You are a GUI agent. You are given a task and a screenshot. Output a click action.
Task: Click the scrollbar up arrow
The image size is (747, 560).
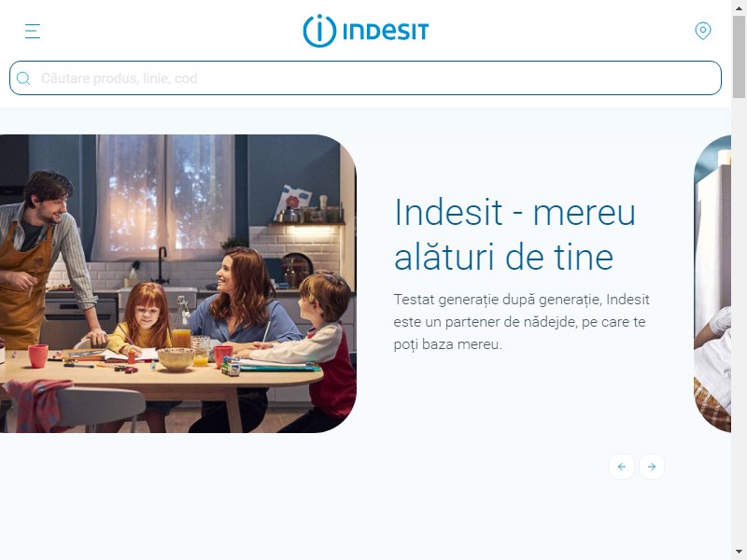point(739,7)
